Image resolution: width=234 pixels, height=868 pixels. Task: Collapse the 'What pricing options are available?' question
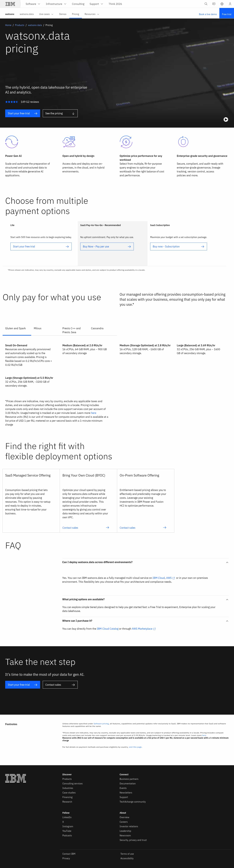(x=227, y=599)
